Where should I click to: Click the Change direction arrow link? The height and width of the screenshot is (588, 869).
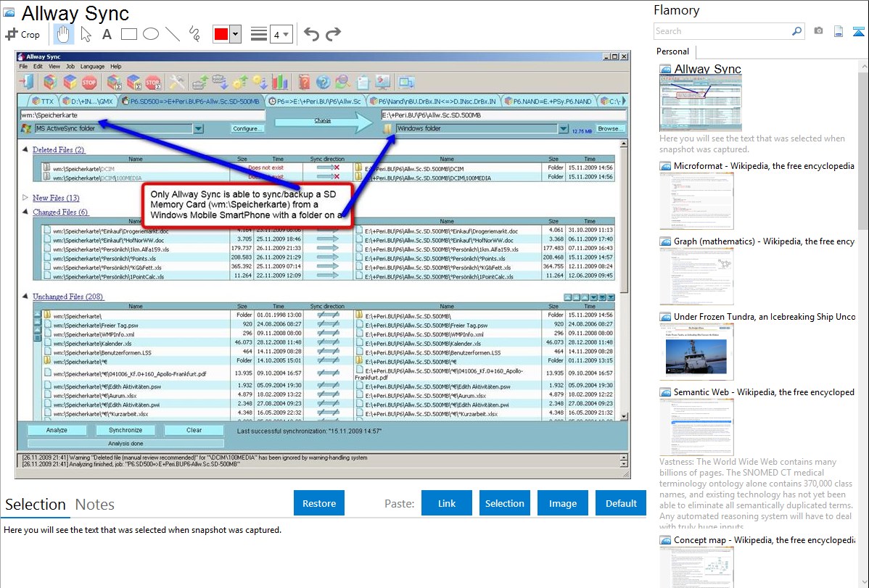(323, 120)
